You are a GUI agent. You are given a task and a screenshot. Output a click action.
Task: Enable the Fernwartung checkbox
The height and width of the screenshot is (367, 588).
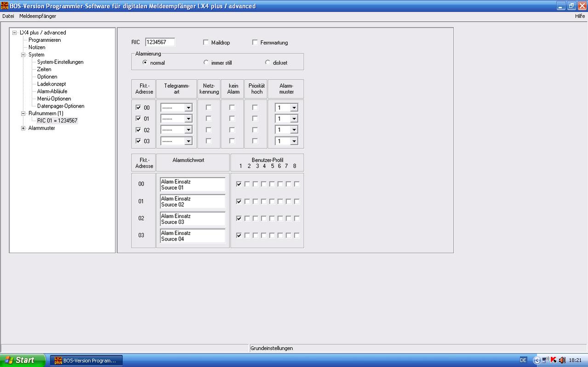tap(255, 42)
